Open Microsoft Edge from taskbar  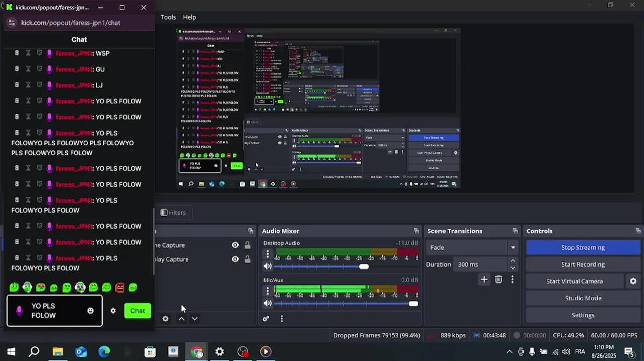[104, 352]
